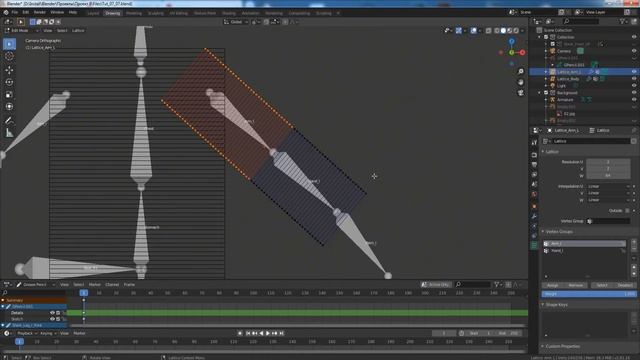Select the Transform tool in toolbar
This screenshot has width=640, height=360.
tap(9, 107)
